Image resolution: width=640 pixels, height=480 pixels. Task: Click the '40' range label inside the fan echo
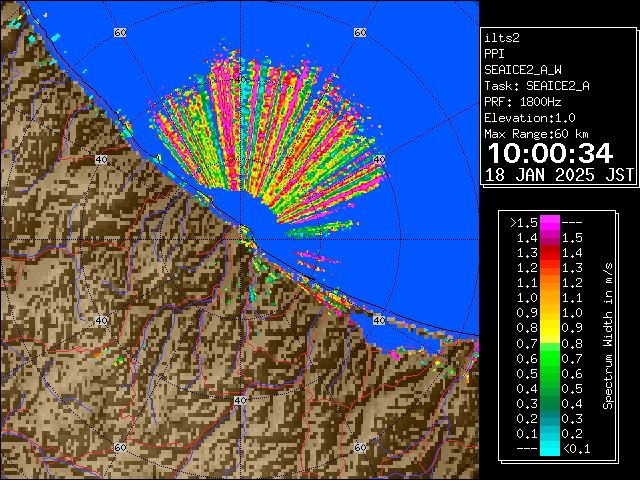click(241, 80)
